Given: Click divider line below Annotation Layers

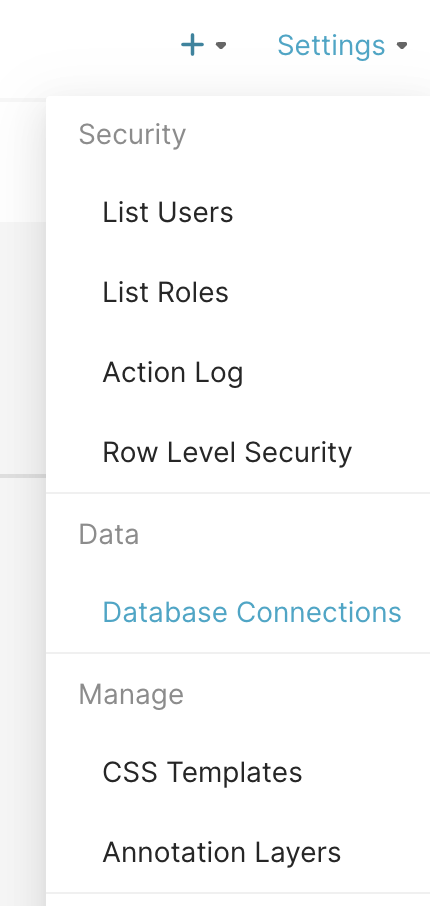Looking at the screenshot, I should coord(238,893).
